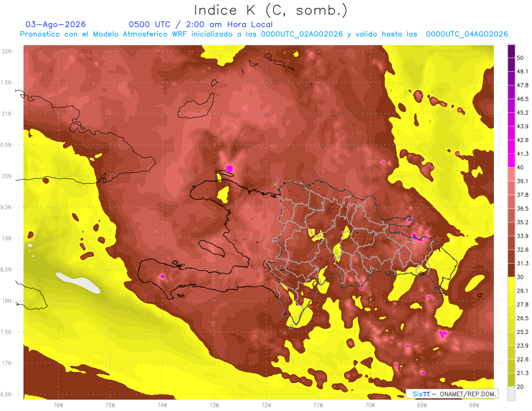
Task: Click the "69W" longitude axis label
Action: point(422,405)
